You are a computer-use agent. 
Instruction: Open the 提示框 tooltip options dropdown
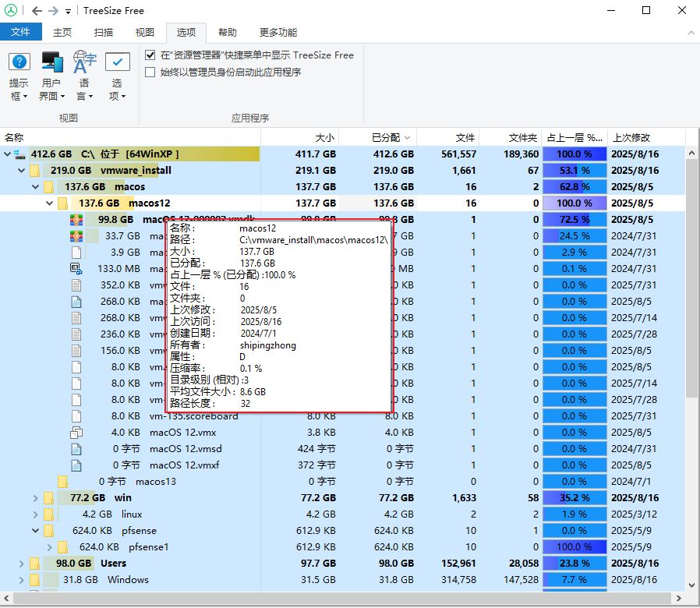click(x=19, y=76)
